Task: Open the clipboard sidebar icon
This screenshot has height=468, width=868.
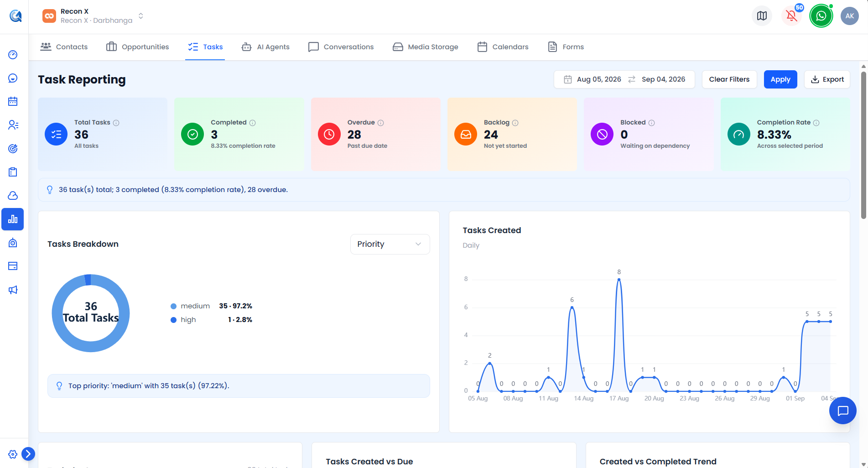Action: click(x=13, y=172)
